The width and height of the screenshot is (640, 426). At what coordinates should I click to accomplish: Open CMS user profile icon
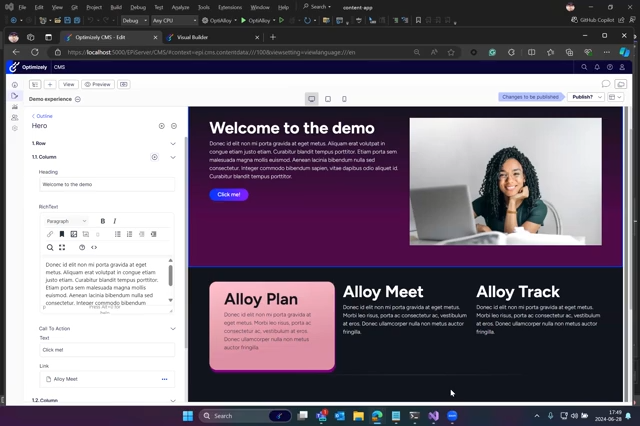(x=622, y=67)
